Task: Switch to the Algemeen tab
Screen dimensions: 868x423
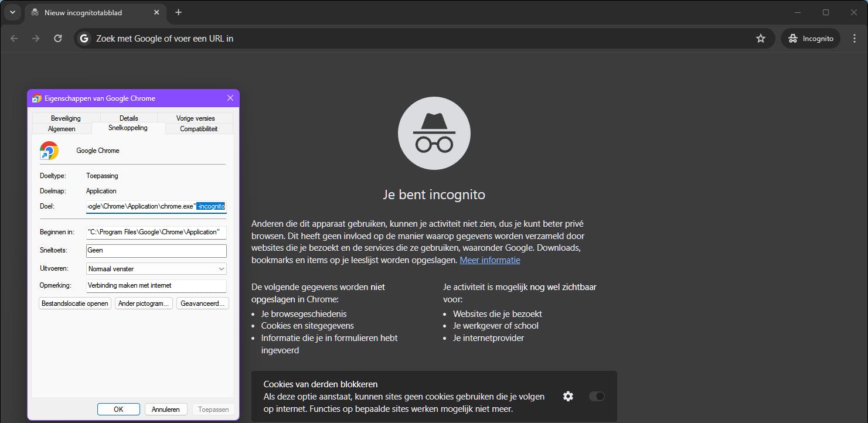Action: tap(62, 129)
